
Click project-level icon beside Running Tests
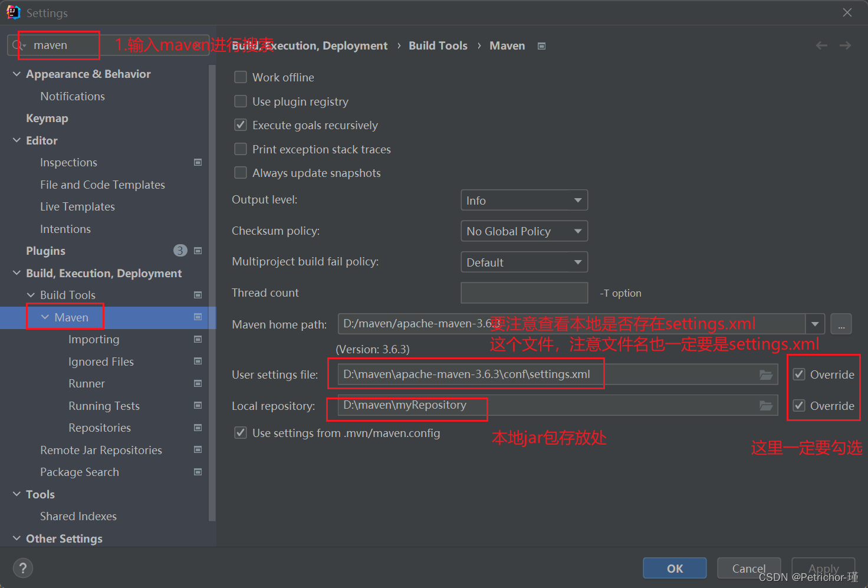198,406
